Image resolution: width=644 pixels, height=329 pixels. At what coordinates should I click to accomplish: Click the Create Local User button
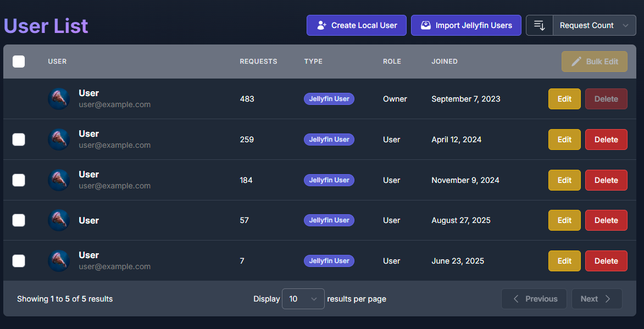click(x=356, y=25)
